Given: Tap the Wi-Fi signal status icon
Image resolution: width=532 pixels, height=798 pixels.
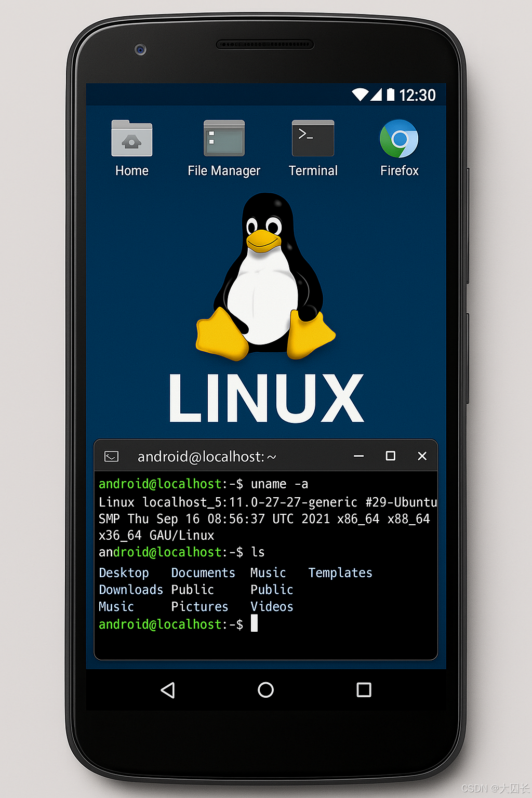Looking at the screenshot, I should [x=360, y=95].
